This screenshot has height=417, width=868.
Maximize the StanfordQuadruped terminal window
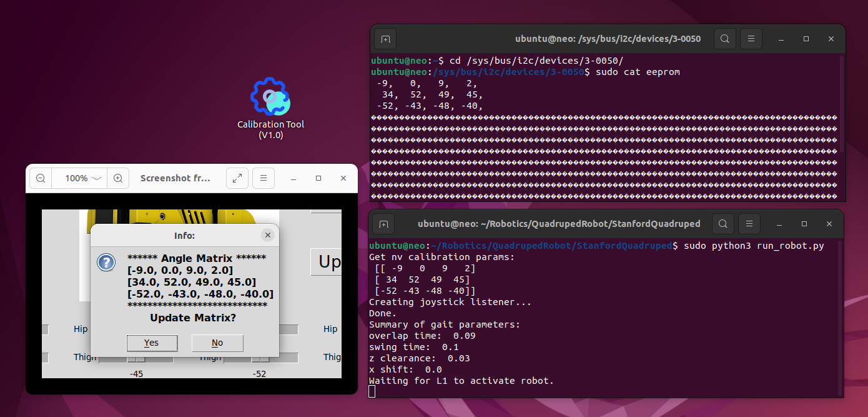tap(804, 223)
